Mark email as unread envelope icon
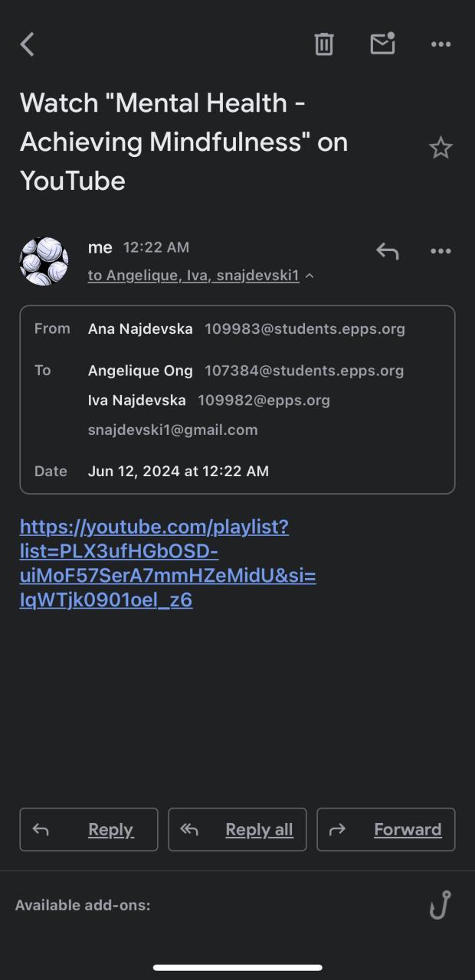Viewport: 475px width, 980px height. click(382, 44)
